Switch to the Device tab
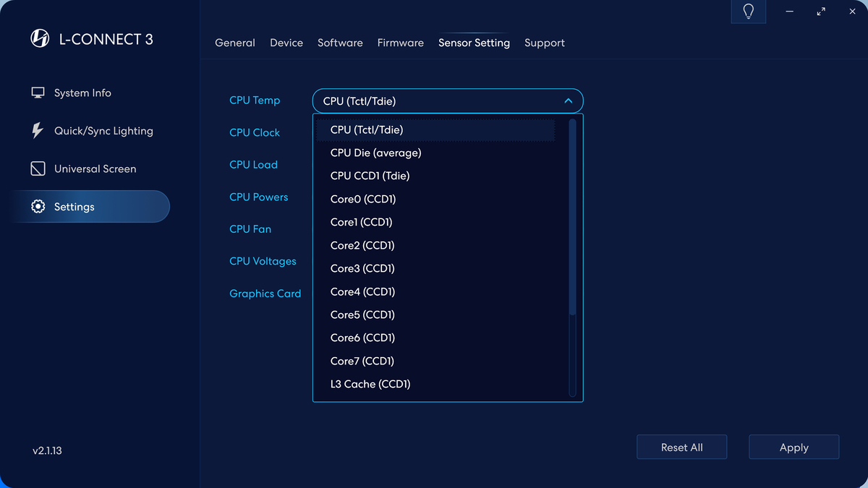The height and width of the screenshot is (488, 868). click(286, 43)
